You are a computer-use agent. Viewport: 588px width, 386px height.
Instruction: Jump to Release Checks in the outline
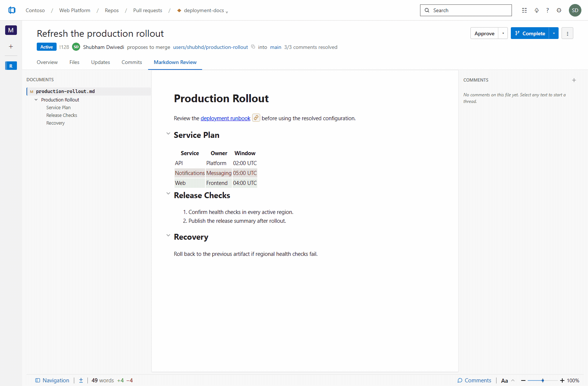(x=62, y=115)
